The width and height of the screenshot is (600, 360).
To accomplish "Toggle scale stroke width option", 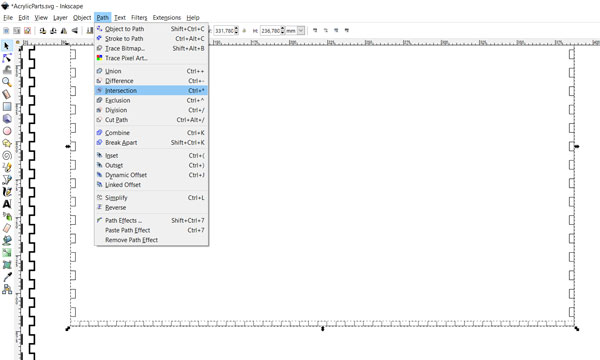I will coord(315,30).
